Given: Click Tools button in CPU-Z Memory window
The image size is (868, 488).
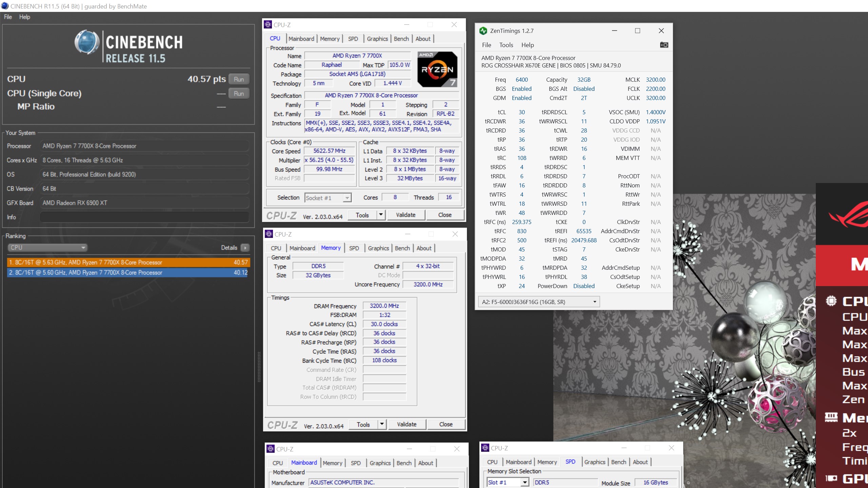Looking at the screenshot, I should click(363, 424).
